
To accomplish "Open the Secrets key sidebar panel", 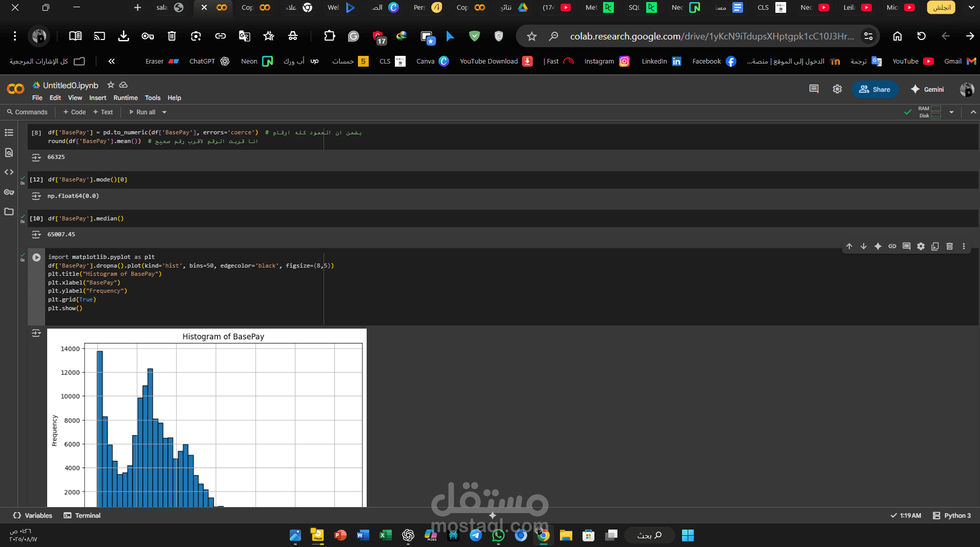I will point(9,192).
